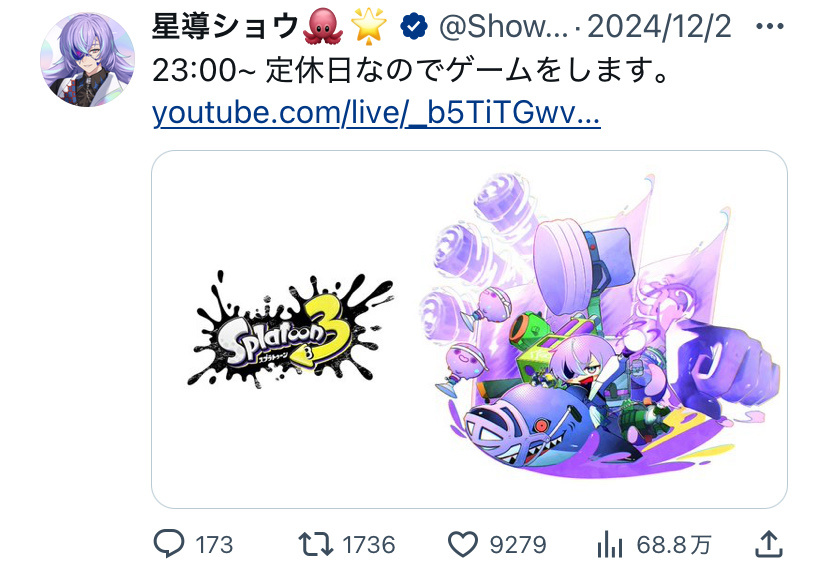This screenshot has height=581, width=828.
Task: Click the blue verified badge
Action: click(413, 27)
